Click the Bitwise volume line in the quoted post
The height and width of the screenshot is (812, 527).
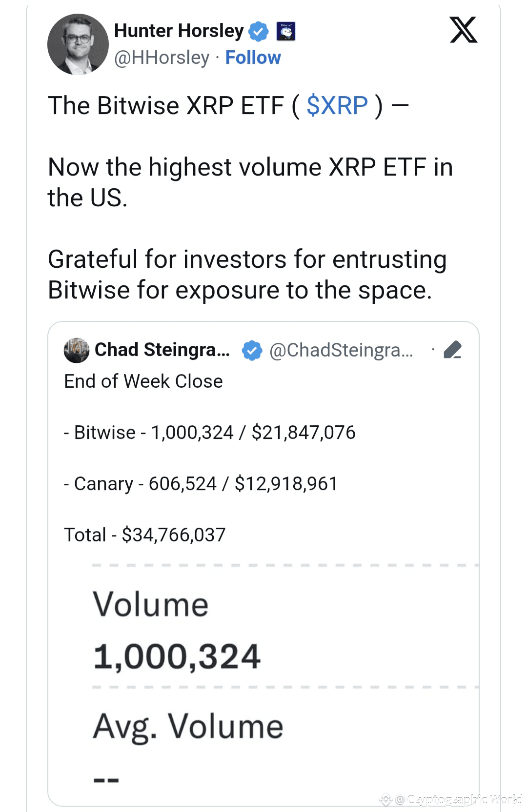[x=210, y=433]
